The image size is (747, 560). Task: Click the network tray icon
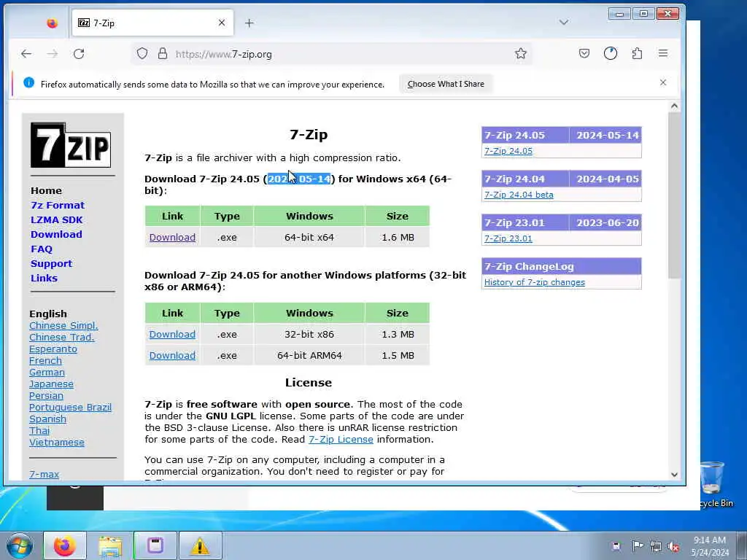656,546
